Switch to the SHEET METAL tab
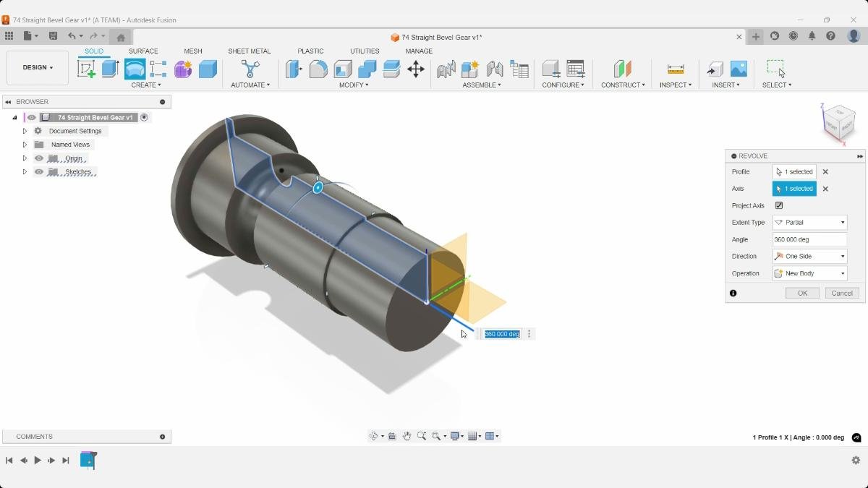 (x=250, y=51)
